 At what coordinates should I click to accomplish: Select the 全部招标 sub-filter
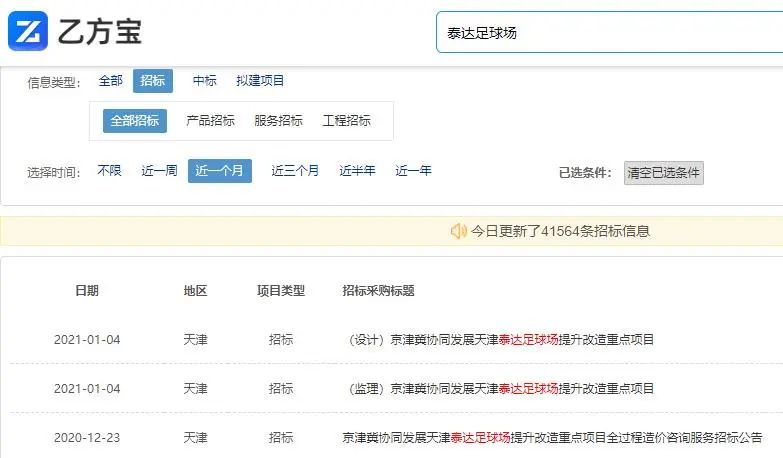point(135,121)
